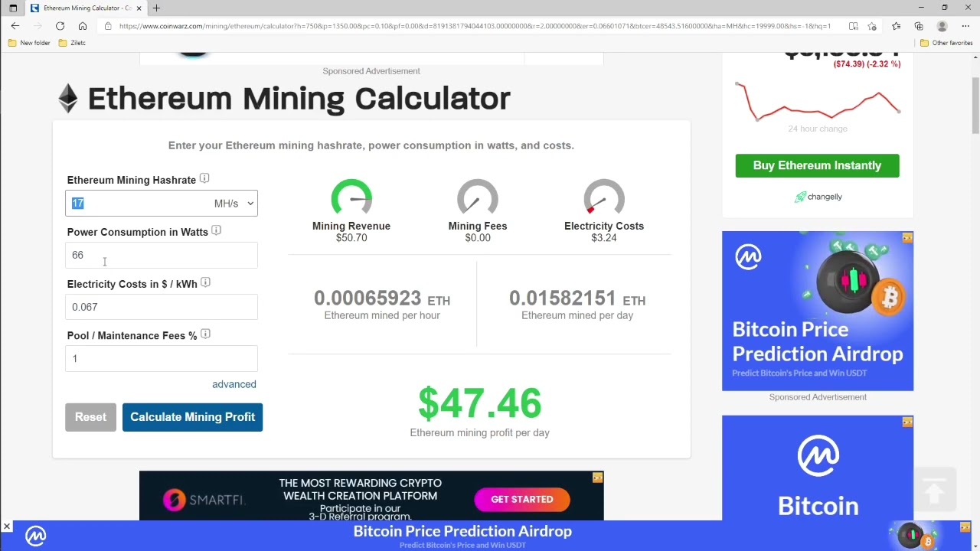Show info for Ethereum Mining Hashrate
The width and height of the screenshot is (980, 551).
click(x=204, y=178)
